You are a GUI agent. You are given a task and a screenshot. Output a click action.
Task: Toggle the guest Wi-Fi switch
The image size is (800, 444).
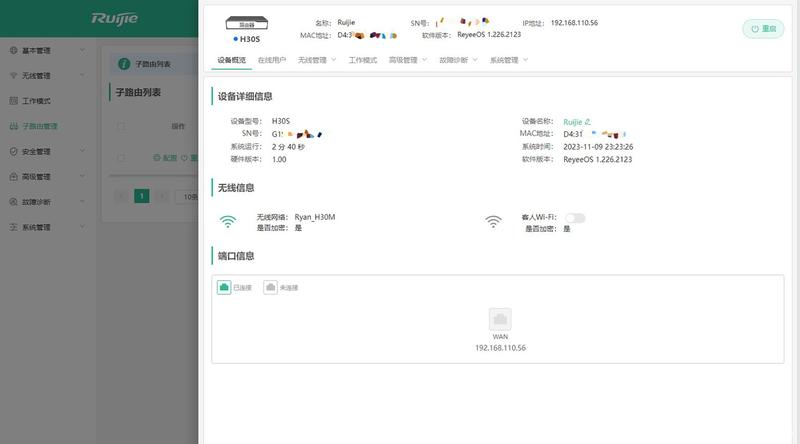[575, 218]
